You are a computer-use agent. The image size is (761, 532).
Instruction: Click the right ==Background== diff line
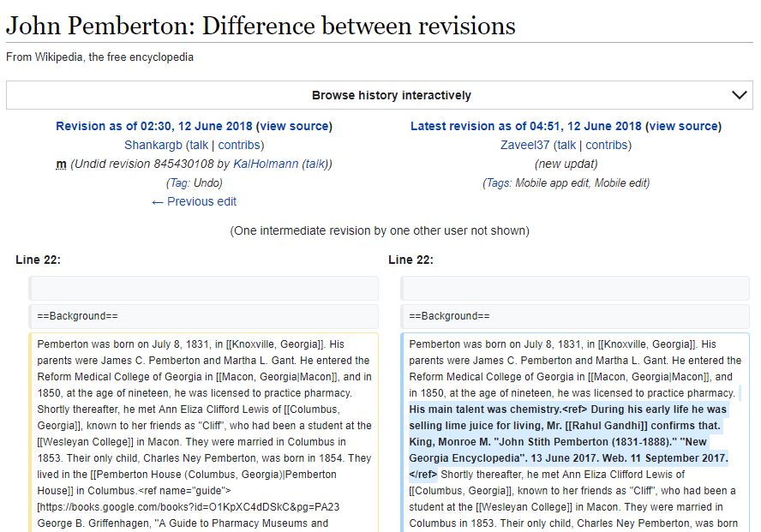point(576,316)
